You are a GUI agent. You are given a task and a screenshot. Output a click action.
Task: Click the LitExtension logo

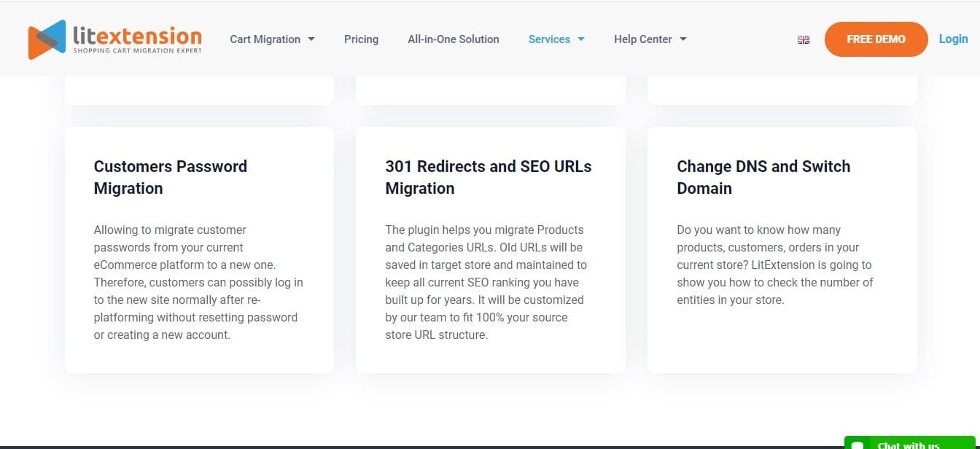click(115, 39)
